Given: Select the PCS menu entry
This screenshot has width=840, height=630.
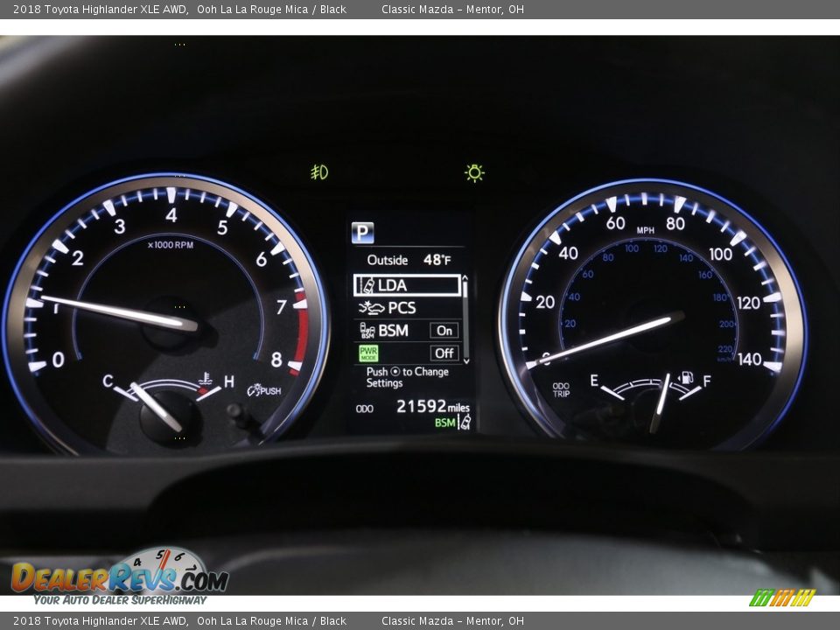Looking at the screenshot, I should coord(402,308).
